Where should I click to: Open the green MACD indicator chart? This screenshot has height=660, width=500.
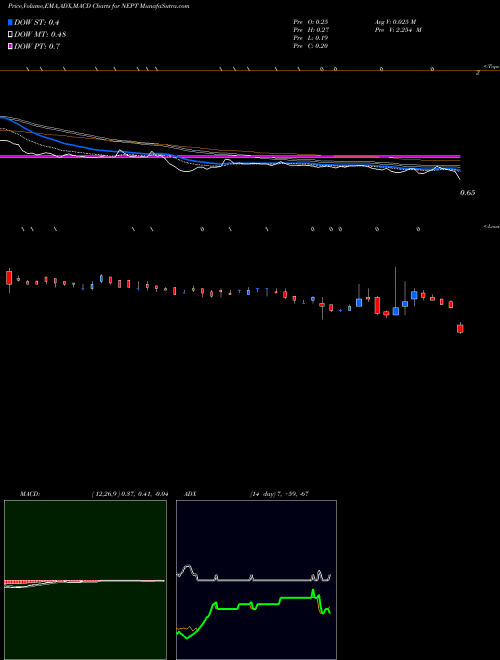click(x=85, y=580)
